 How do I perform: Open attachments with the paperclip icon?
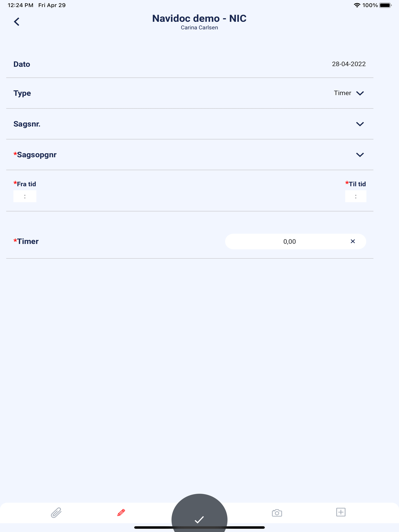click(56, 513)
